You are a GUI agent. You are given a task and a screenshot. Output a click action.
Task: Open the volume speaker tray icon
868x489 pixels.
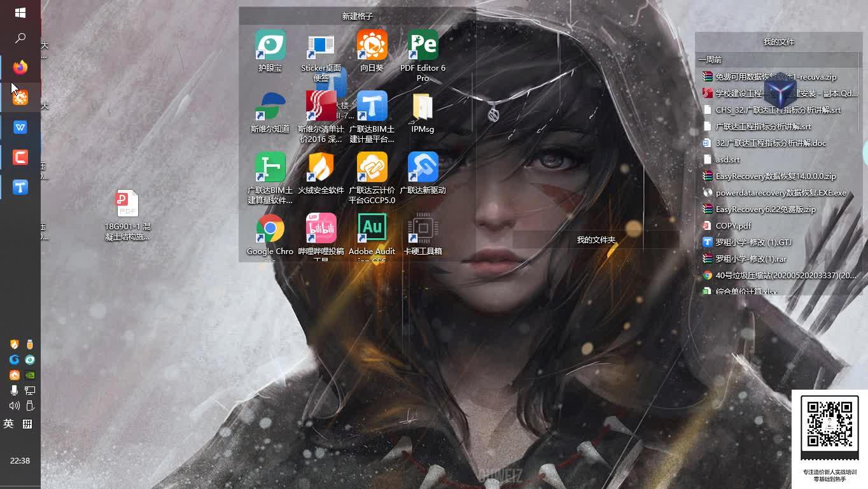point(14,406)
